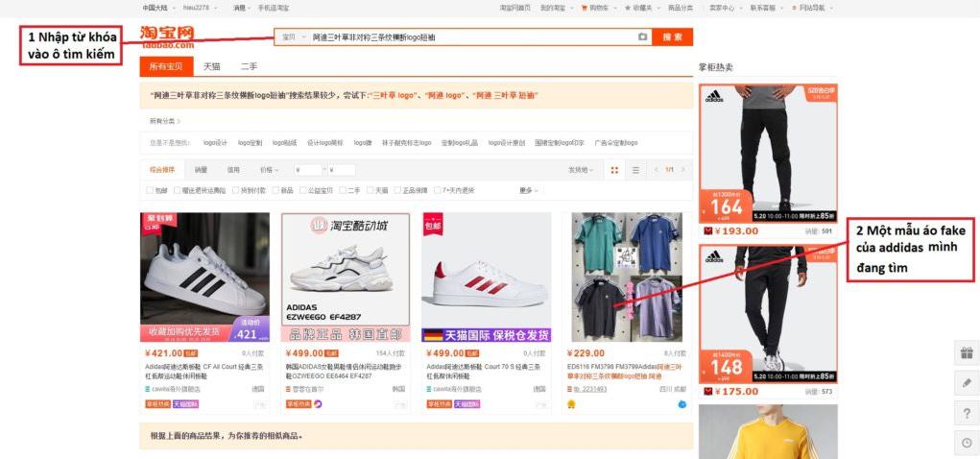Viewport: 980px width, 459px height.
Task: Click the maximum price input field
Action: pyautogui.click(x=342, y=170)
